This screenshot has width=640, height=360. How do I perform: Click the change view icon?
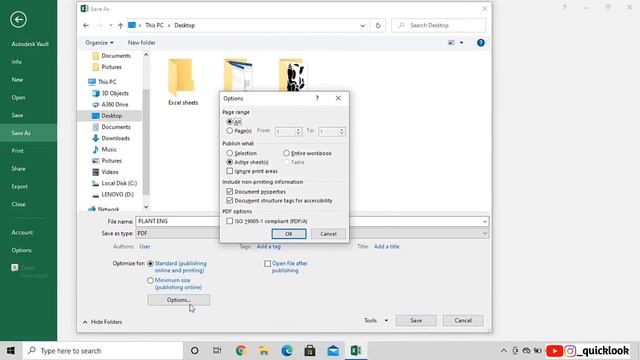click(451, 42)
